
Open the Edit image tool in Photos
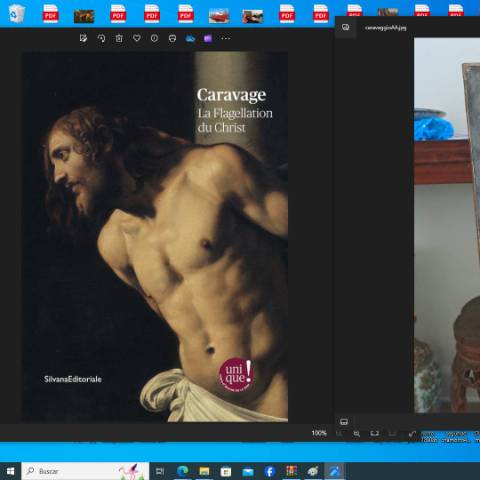pyautogui.click(x=83, y=38)
